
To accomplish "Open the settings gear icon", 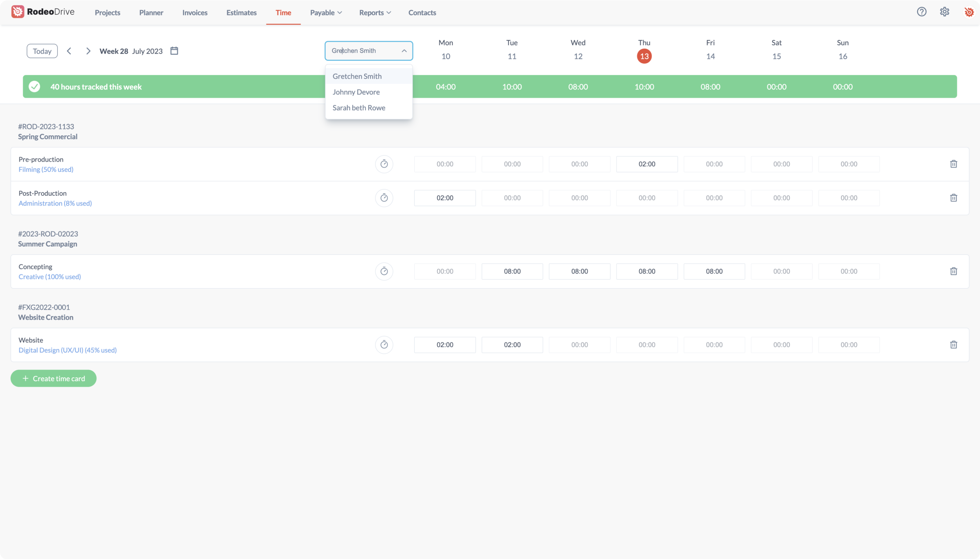I will point(944,12).
